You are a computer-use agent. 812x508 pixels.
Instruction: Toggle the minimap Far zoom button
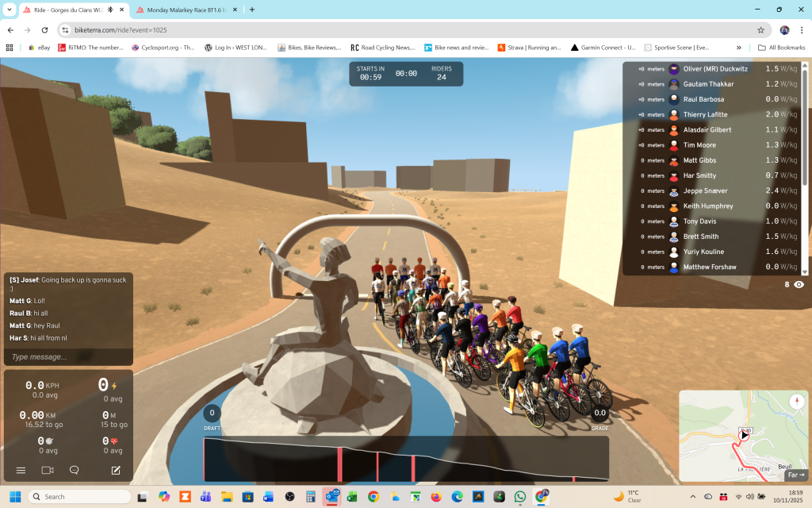[795, 475]
